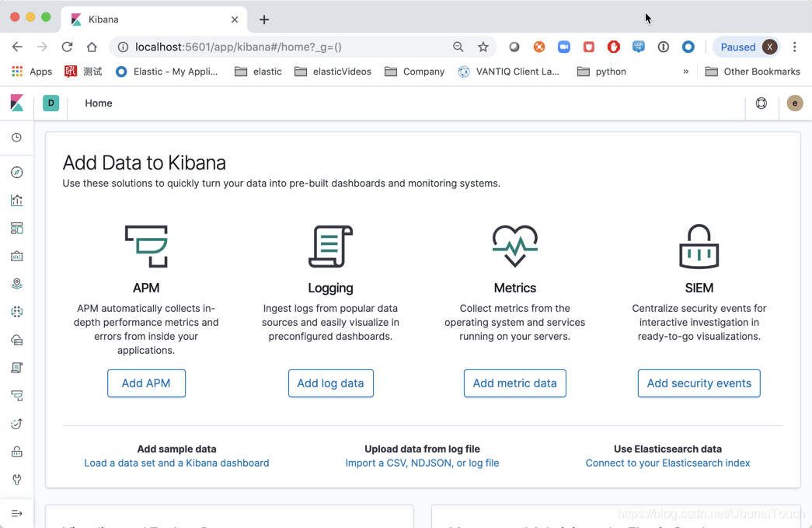Open Visualize chart icon in sidebar
The image size is (812, 528).
16,200
